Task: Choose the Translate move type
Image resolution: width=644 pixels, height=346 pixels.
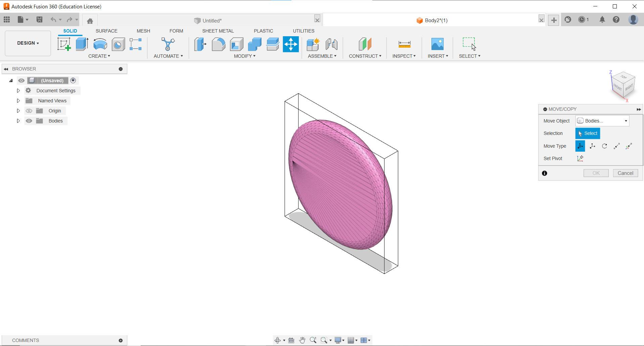Action: point(592,146)
